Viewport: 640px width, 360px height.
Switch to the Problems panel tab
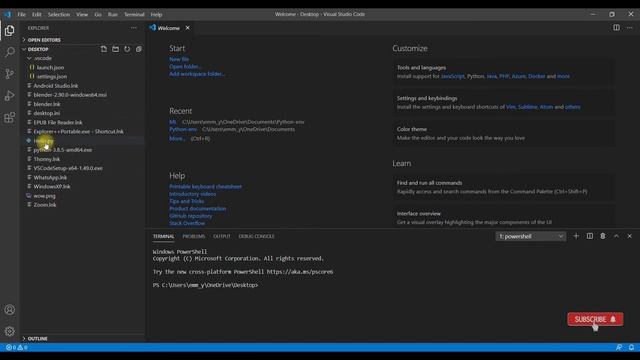[193, 236]
